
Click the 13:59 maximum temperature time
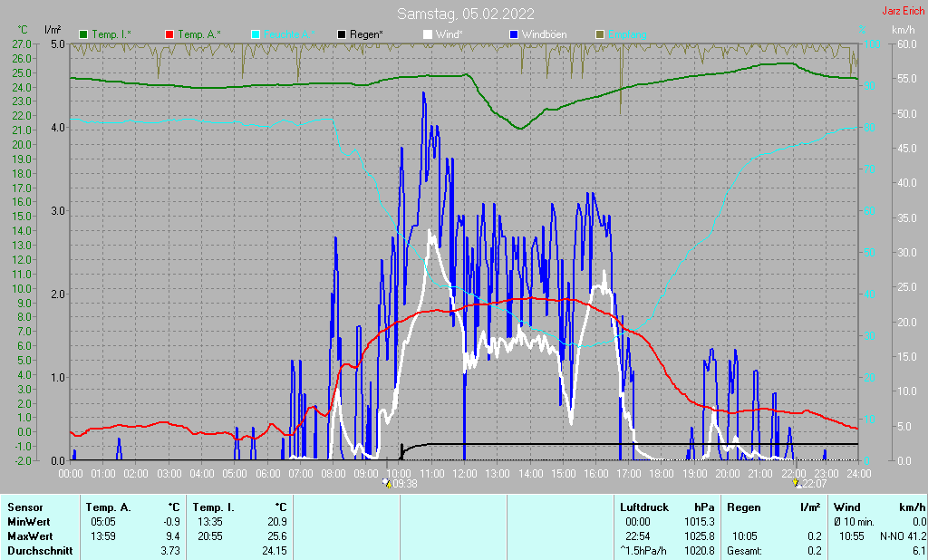(103, 536)
